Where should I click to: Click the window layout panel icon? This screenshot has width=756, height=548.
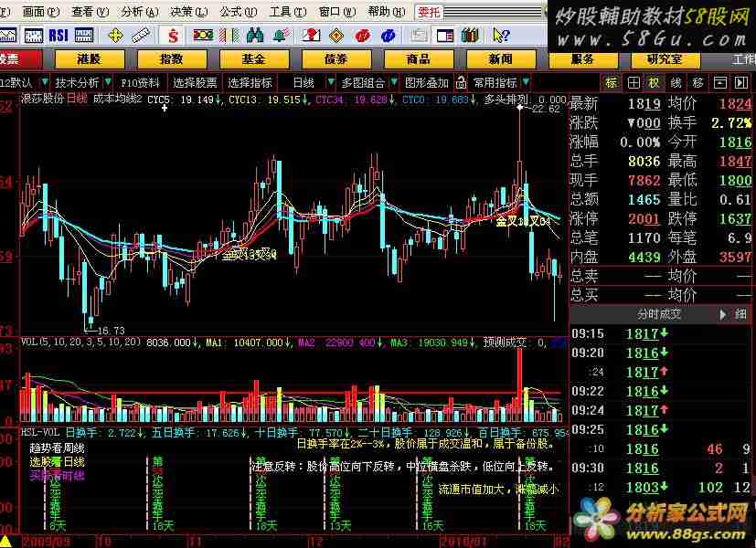pyautogui.click(x=444, y=35)
